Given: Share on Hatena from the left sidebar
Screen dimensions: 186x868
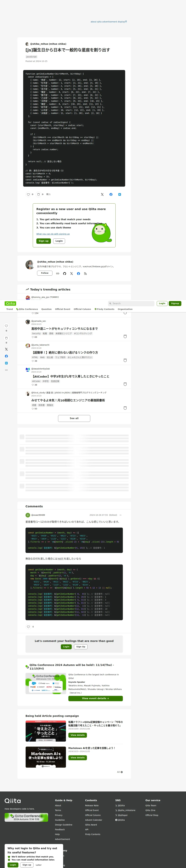Looking at the screenshot, I should [x=6, y=363].
